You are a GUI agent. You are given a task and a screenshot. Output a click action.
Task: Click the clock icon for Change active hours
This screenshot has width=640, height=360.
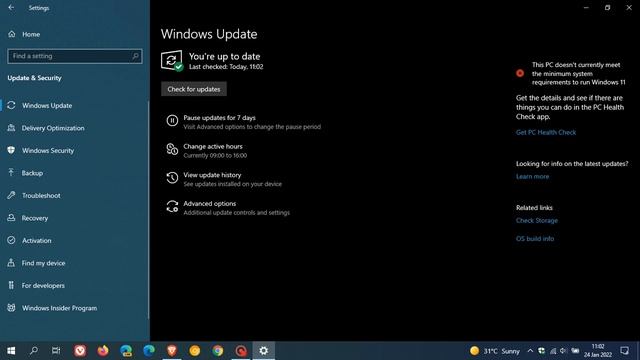click(172, 149)
